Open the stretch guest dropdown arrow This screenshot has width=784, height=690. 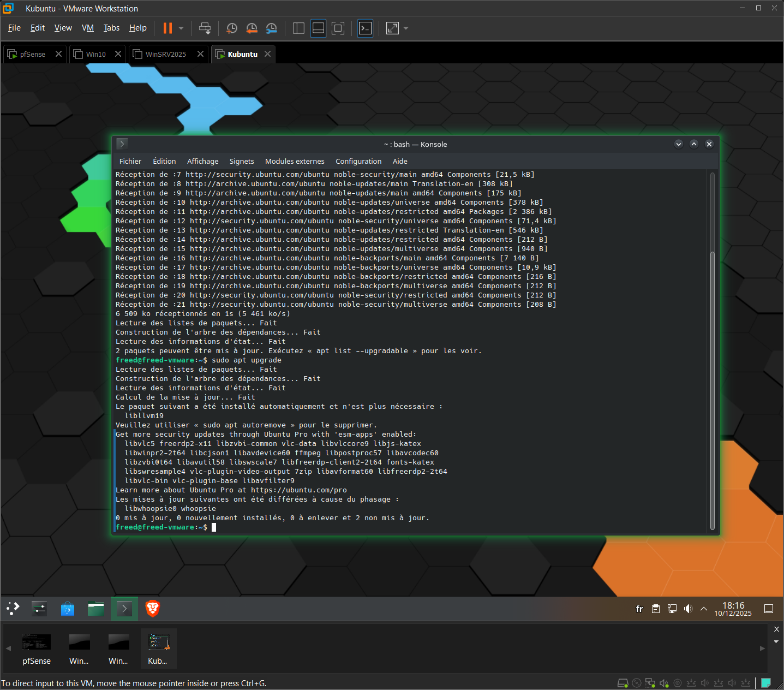(406, 28)
